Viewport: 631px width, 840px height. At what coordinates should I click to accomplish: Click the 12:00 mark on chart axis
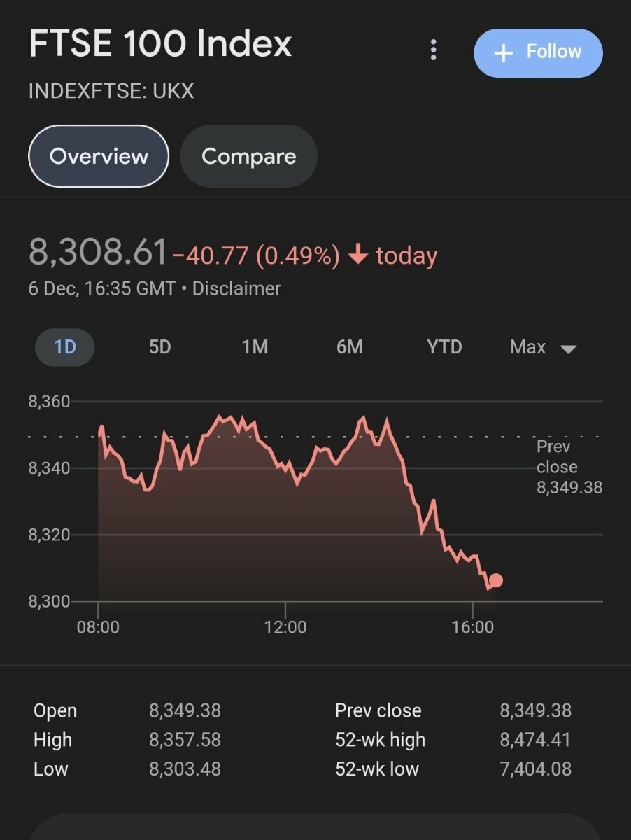(285, 626)
